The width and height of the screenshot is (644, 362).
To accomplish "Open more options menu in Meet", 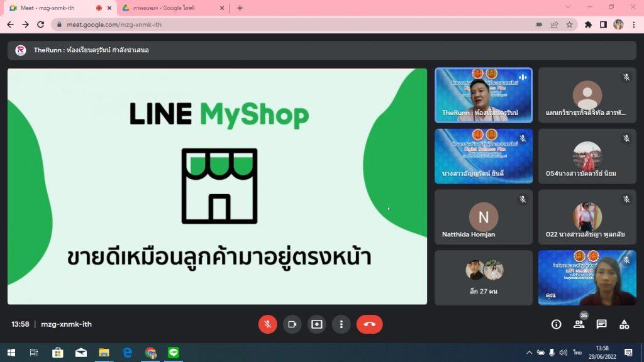I will [341, 324].
